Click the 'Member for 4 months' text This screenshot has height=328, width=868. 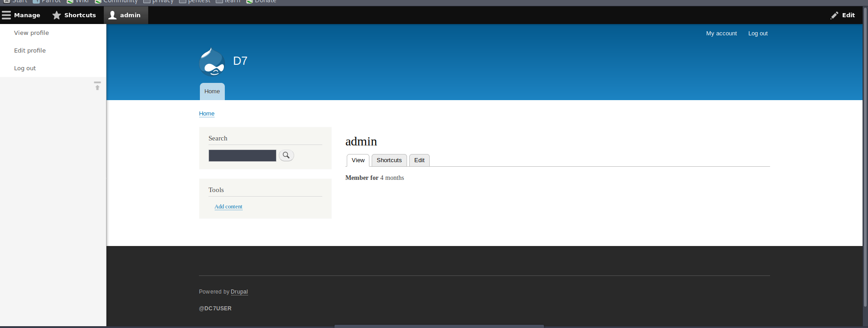[374, 178]
